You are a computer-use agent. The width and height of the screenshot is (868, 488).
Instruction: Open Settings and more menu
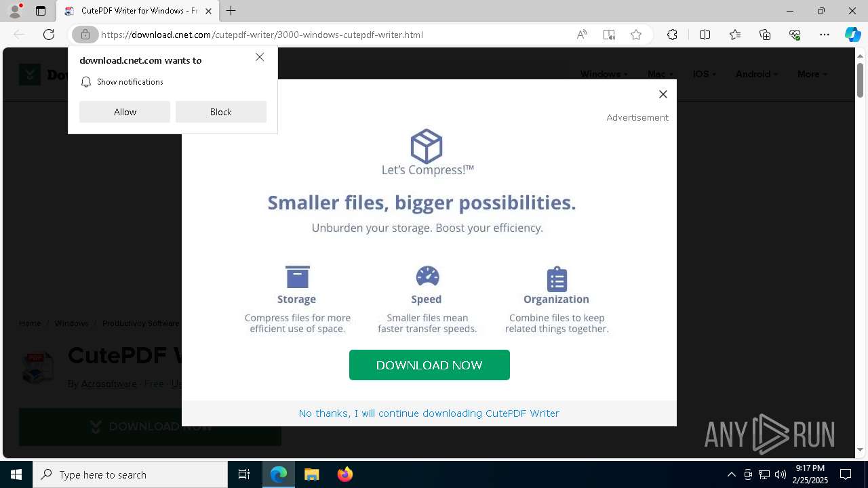pos(825,35)
